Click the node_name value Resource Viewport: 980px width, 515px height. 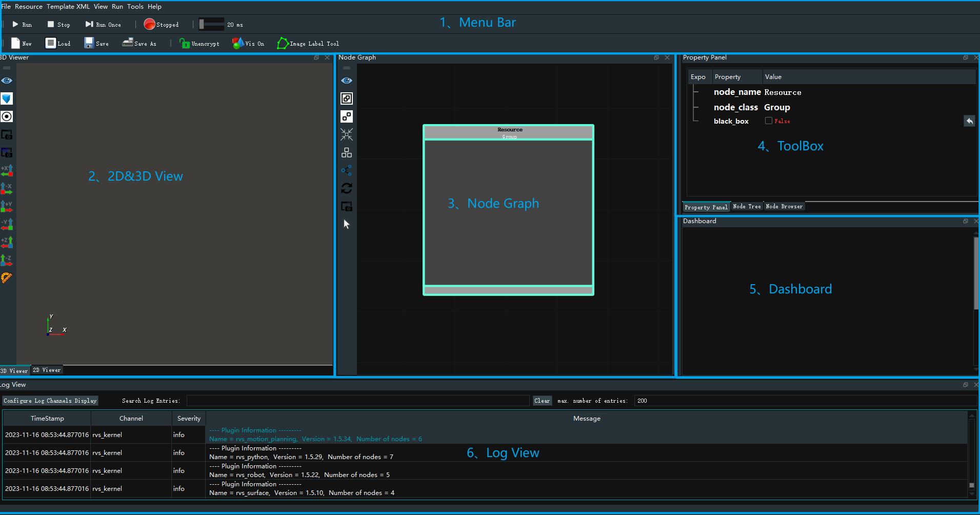(x=783, y=92)
